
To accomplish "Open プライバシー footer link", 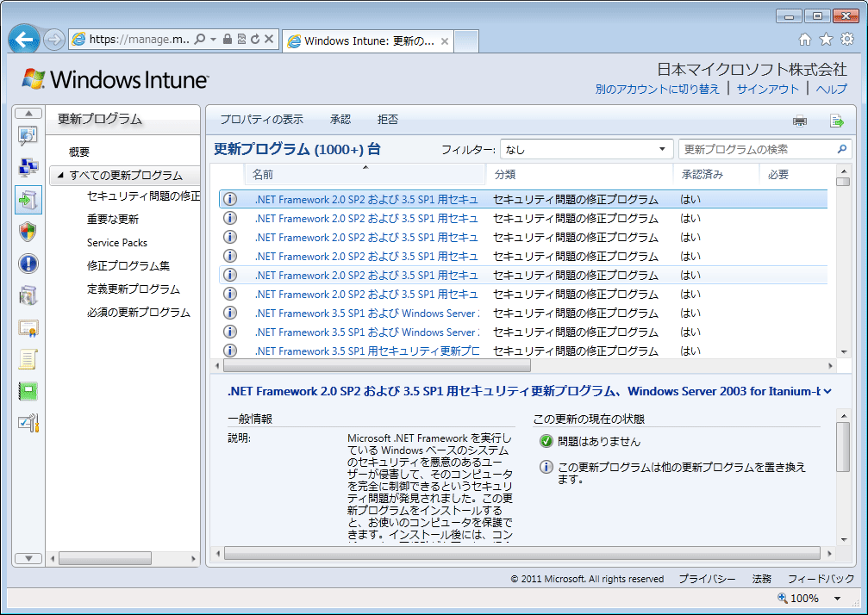I will point(707,579).
